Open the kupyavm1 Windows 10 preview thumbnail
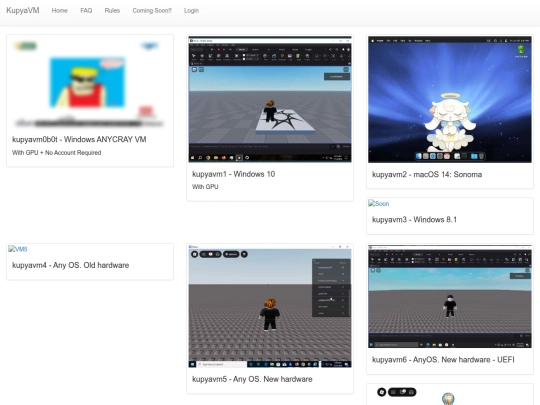The height and width of the screenshot is (405, 540). pos(270,99)
